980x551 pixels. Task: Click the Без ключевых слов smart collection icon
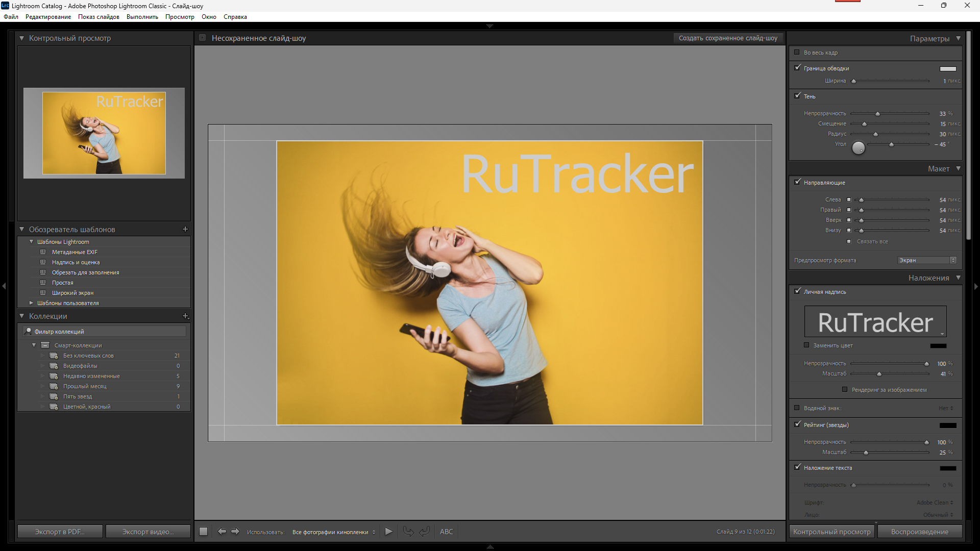54,356
